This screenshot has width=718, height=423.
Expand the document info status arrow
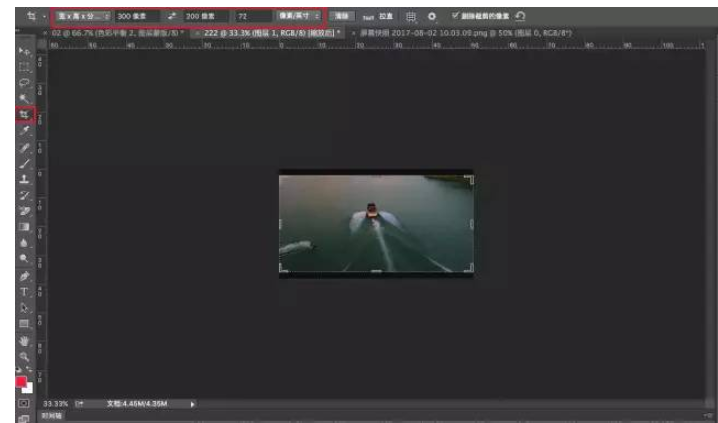pyautogui.click(x=191, y=403)
